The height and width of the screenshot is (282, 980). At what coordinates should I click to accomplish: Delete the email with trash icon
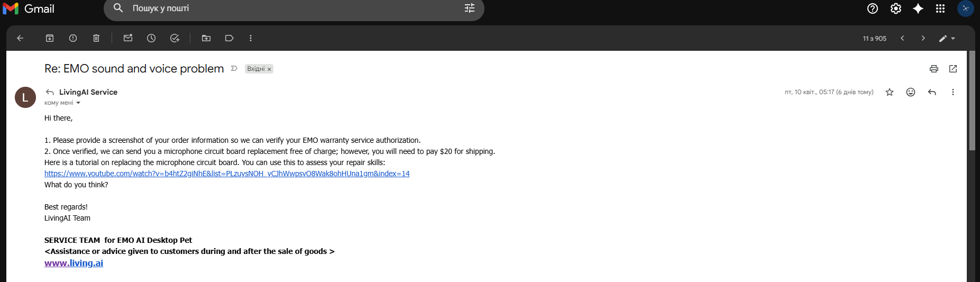pos(96,38)
